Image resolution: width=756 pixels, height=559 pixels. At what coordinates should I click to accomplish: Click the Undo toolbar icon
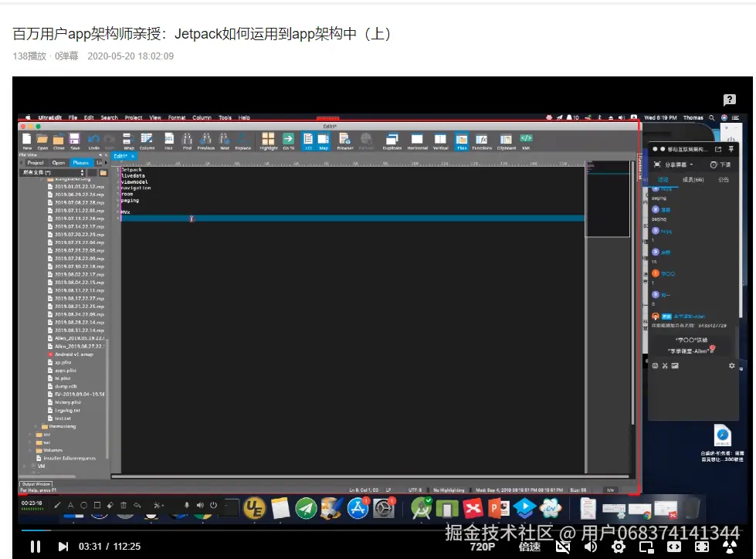pyautogui.click(x=94, y=141)
